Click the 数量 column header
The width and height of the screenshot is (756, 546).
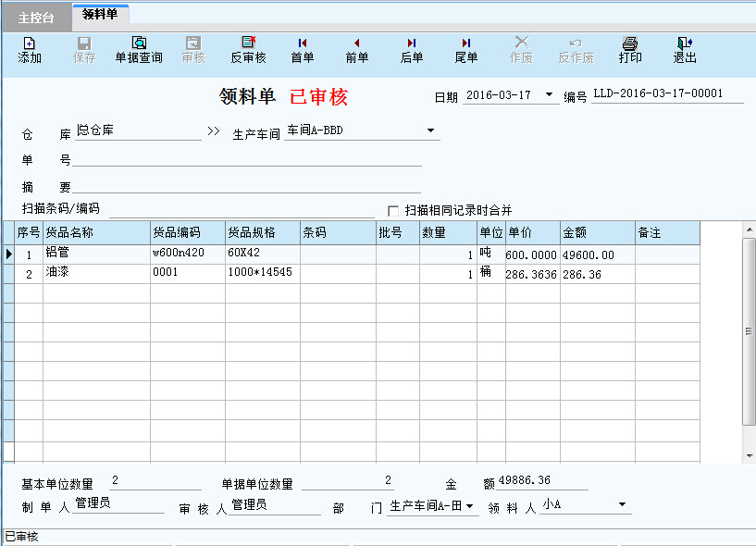tap(448, 232)
